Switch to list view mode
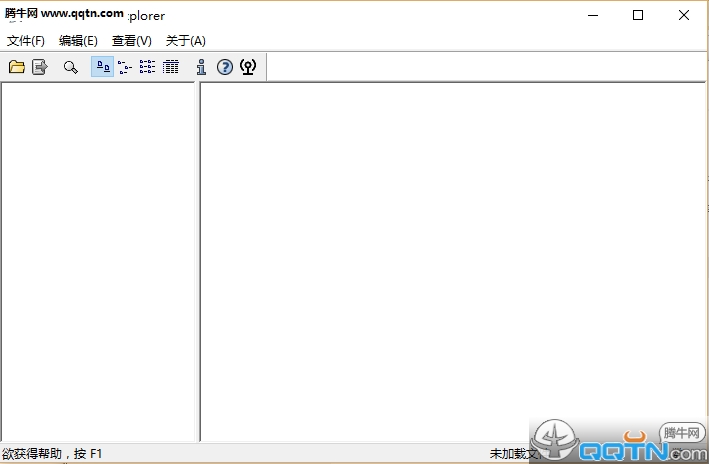The image size is (709, 464). click(x=147, y=67)
